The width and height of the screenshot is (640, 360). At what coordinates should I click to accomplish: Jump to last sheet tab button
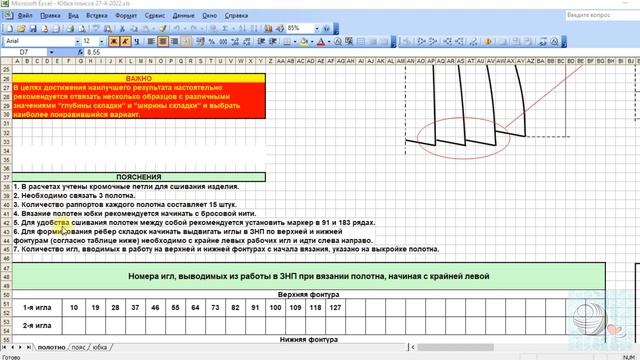click(29, 347)
